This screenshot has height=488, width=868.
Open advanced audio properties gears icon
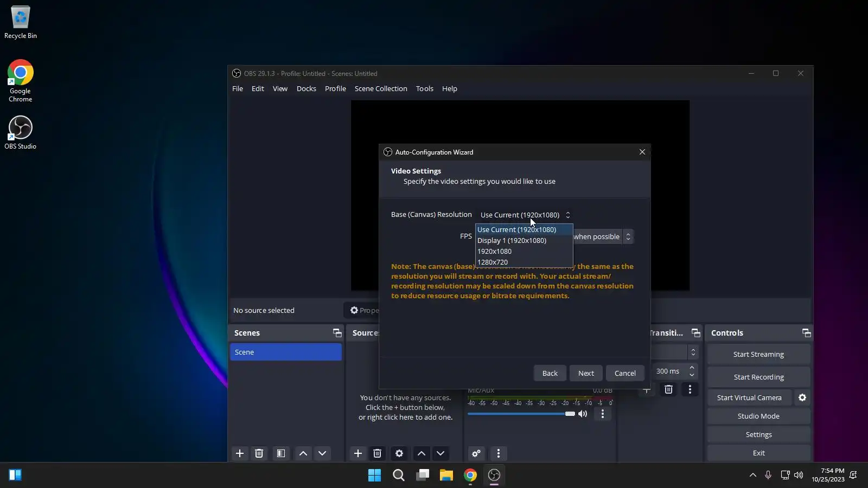[x=476, y=453]
